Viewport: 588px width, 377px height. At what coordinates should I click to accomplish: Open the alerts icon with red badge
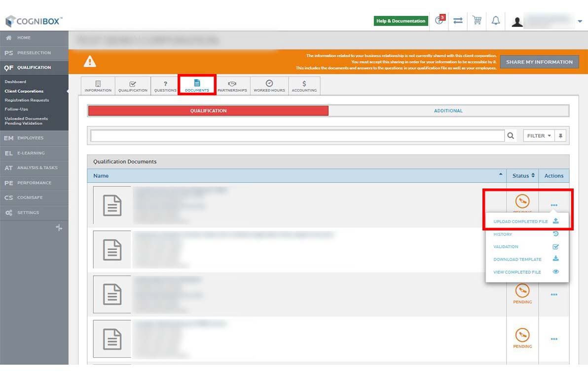pyautogui.click(x=440, y=20)
